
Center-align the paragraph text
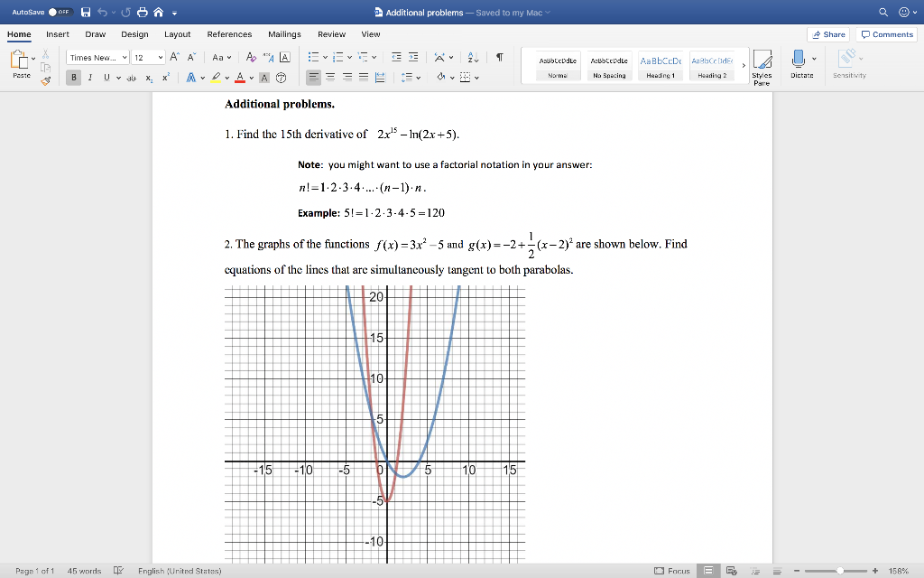pyautogui.click(x=330, y=78)
